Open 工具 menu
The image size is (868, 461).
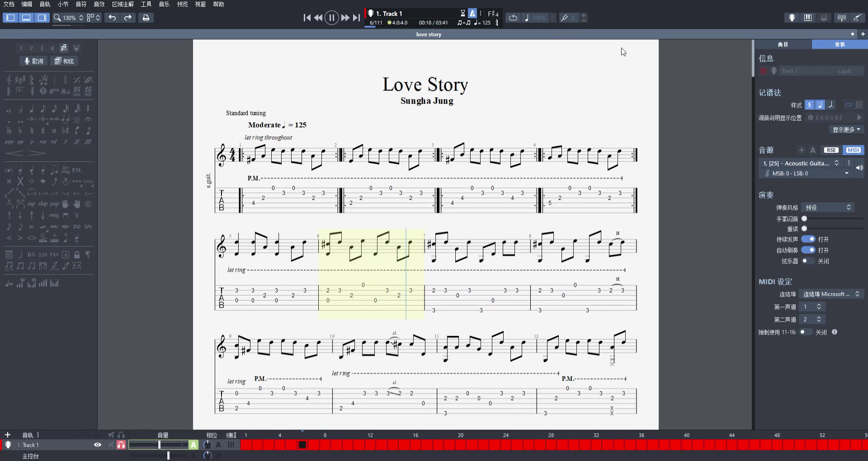pyautogui.click(x=146, y=4)
